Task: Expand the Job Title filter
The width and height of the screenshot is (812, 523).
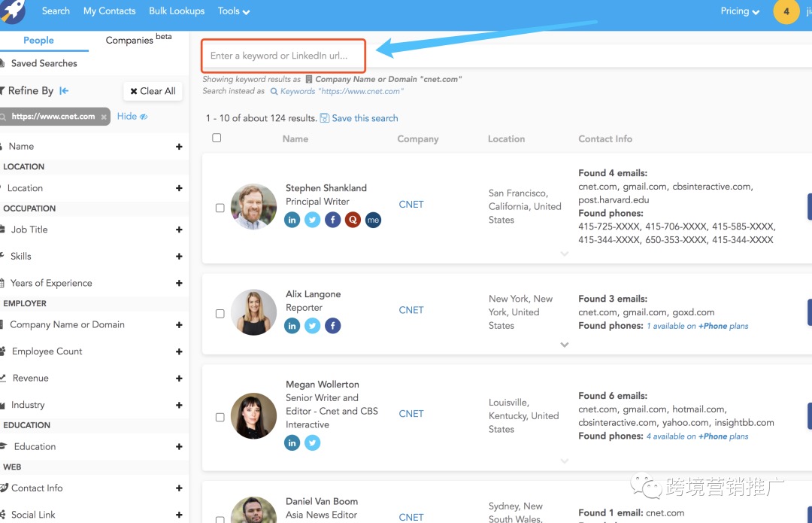Action: click(x=179, y=230)
